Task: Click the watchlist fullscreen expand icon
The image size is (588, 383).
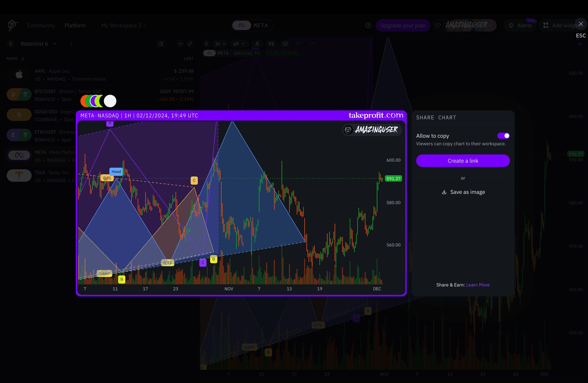Action: pos(190,44)
